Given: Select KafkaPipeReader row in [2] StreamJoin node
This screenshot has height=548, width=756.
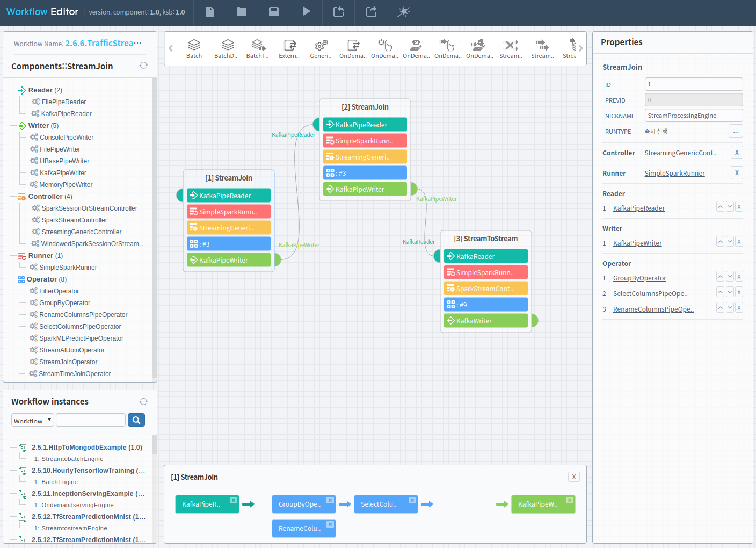Looking at the screenshot, I should tap(365, 125).
